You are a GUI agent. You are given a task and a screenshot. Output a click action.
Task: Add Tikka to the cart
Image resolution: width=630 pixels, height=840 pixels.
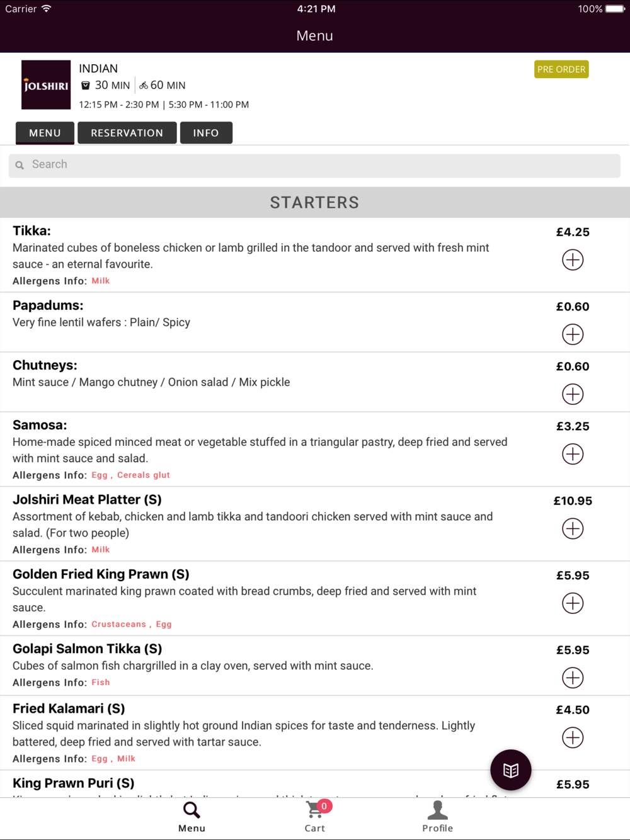[x=573, y=260]
